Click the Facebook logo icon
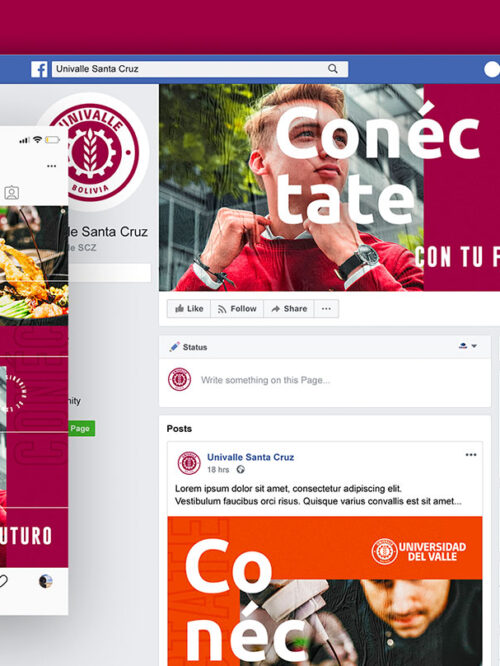The width and height of the screenshot is (500, 666). click(39, 69)
